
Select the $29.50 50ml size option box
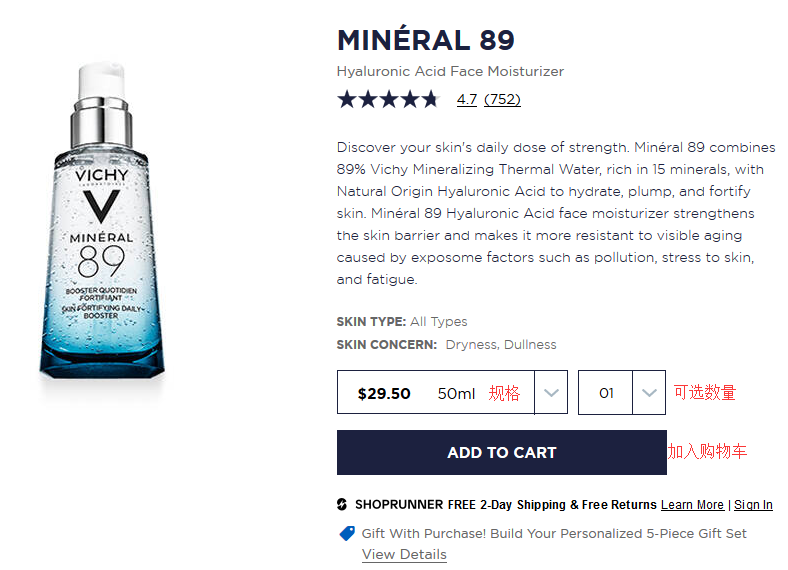435,393
